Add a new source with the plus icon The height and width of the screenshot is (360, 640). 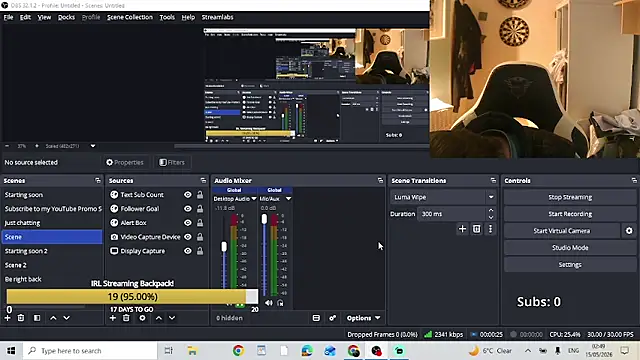pyautogui.click(x=113, y=318)
